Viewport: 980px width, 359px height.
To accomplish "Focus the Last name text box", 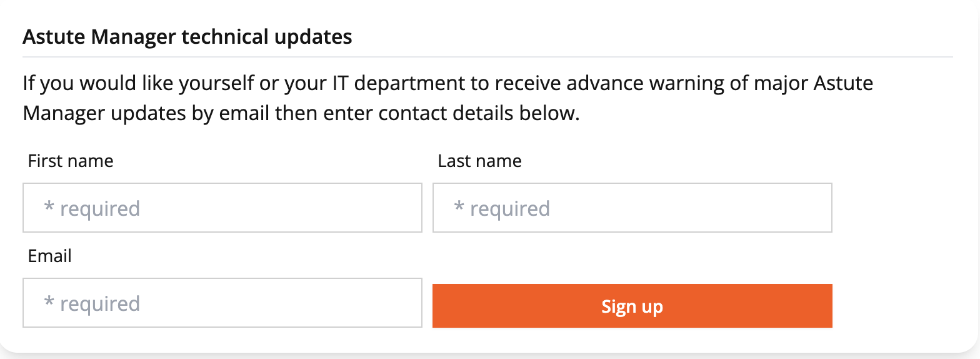I will coord(632,208).
